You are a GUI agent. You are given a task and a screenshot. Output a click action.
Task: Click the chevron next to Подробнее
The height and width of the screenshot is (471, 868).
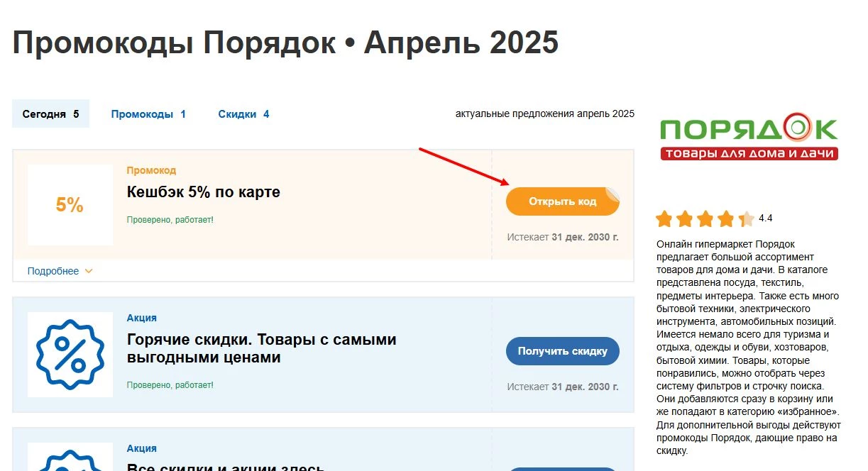pos(88,271)
